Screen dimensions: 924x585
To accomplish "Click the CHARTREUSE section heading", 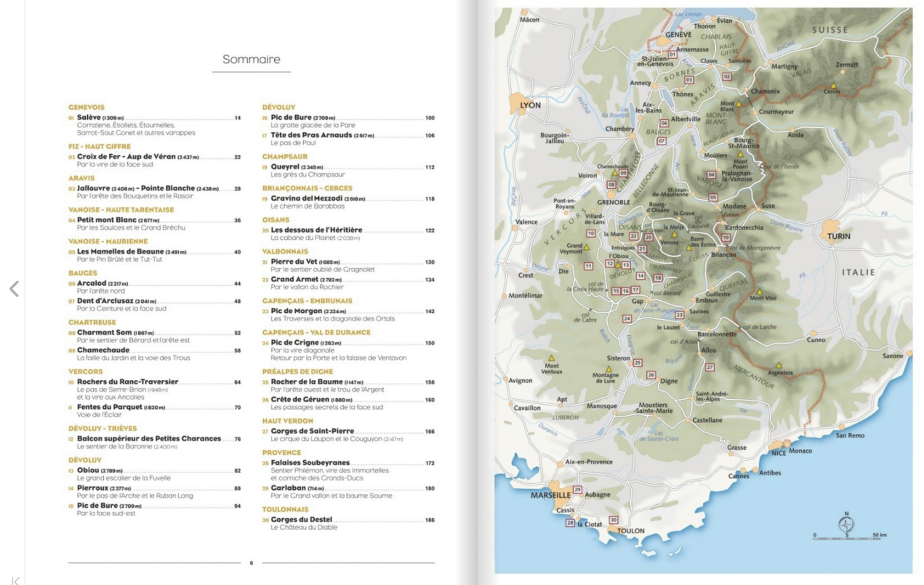I will (92, 322).
